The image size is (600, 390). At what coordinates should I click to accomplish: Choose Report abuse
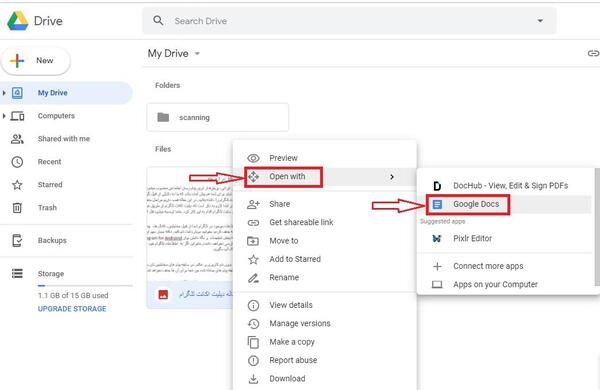coord(324,360)
